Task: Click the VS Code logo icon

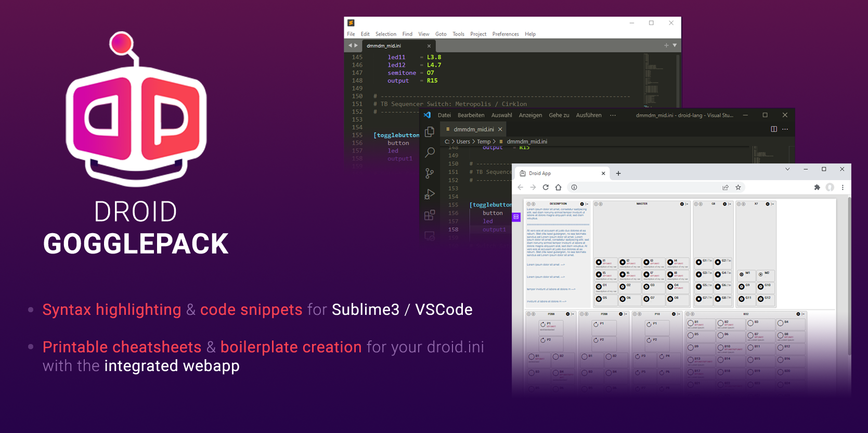Action: point(427,115)
